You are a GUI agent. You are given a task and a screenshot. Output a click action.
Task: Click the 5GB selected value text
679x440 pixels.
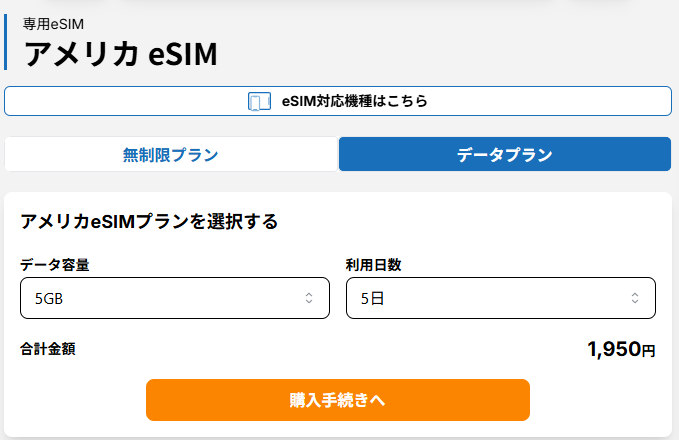[x=50, y=298]
